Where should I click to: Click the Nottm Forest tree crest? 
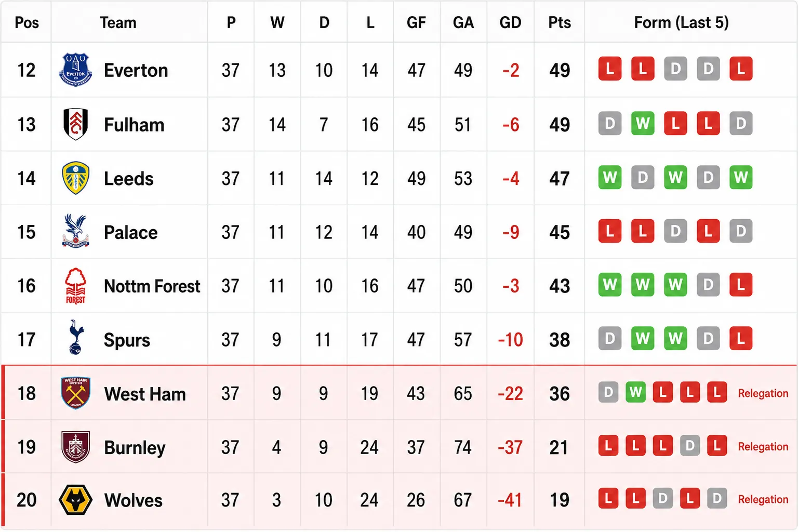coord(76,286)
